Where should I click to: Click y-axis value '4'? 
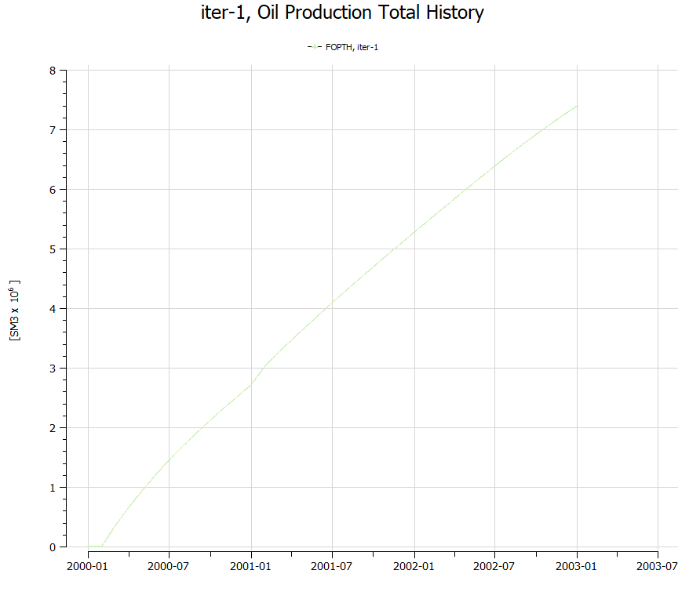pos(53,309)
